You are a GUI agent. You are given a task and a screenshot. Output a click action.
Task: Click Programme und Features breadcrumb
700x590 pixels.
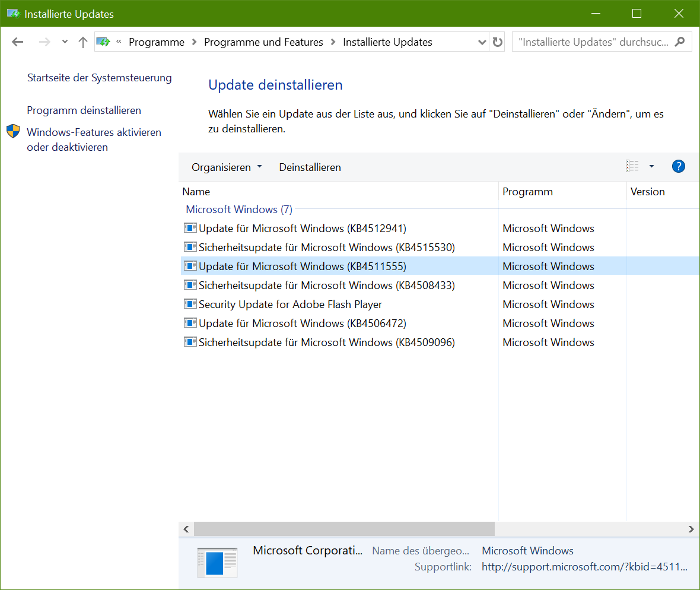coord(263,42)
